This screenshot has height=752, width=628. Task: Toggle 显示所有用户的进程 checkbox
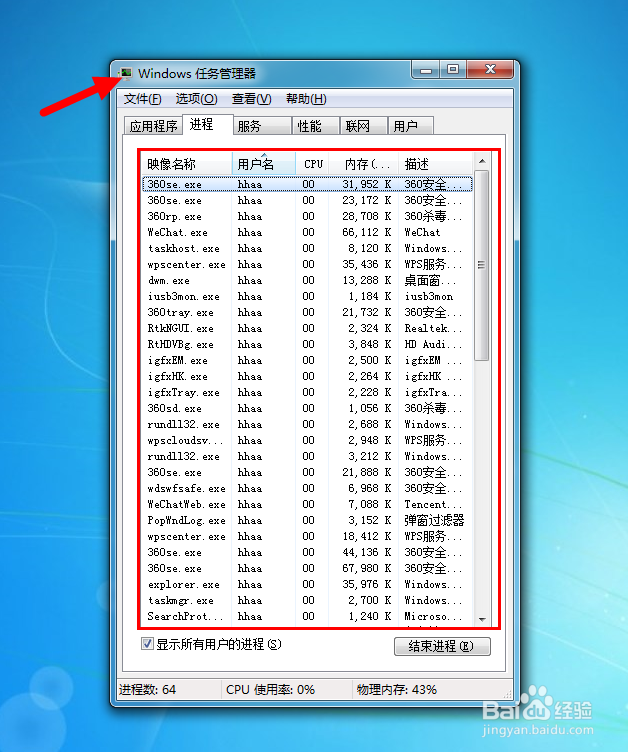(147, 644)
